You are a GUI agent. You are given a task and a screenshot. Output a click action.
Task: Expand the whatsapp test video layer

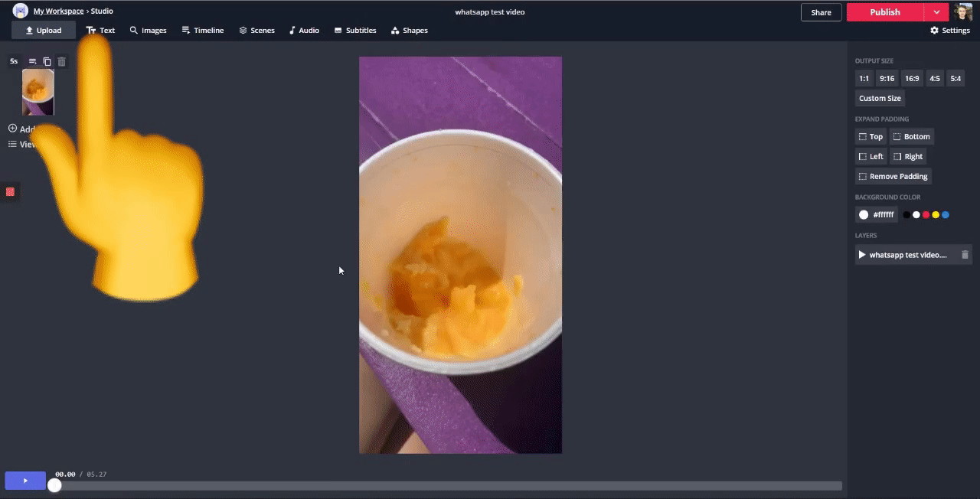[862, 255]
